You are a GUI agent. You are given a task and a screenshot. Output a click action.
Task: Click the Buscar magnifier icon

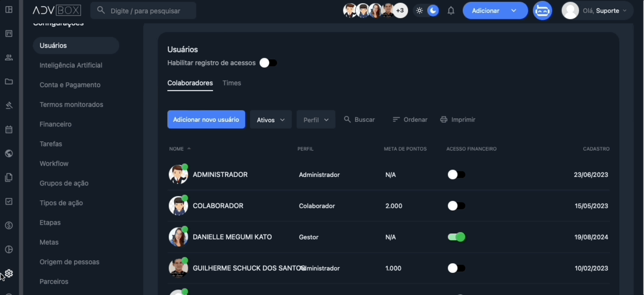347,120
